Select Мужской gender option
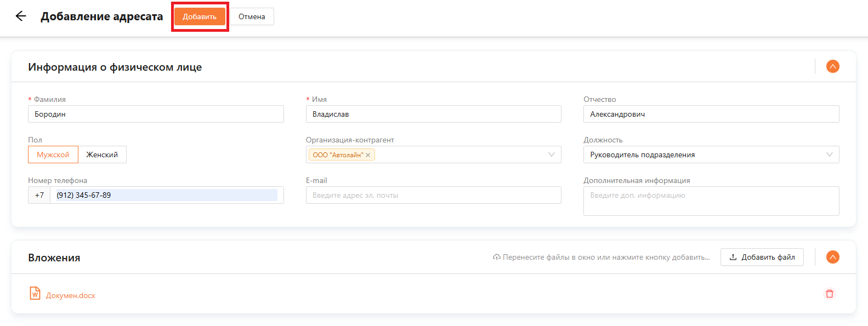Image resolution: width=868 pixels, height=326 pixels. 53,155
